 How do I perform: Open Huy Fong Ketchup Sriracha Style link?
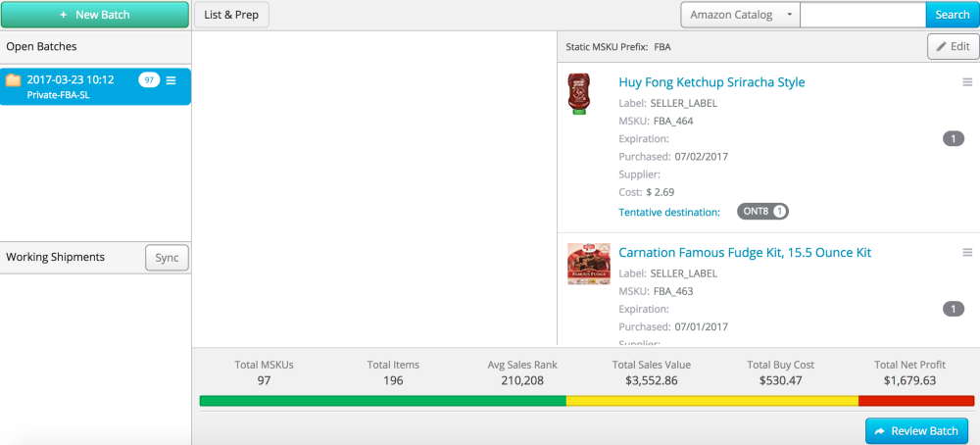[711, 82]
